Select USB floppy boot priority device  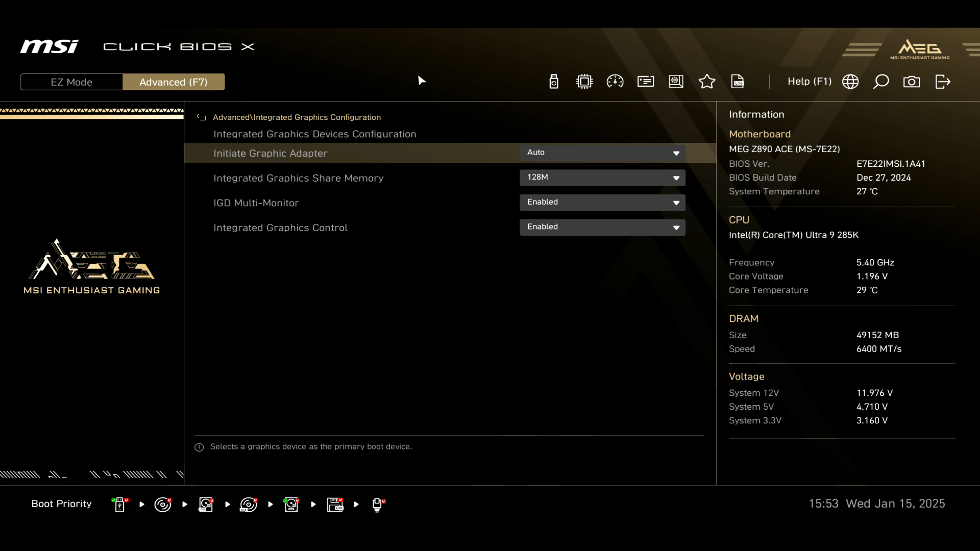pos(335,505)
